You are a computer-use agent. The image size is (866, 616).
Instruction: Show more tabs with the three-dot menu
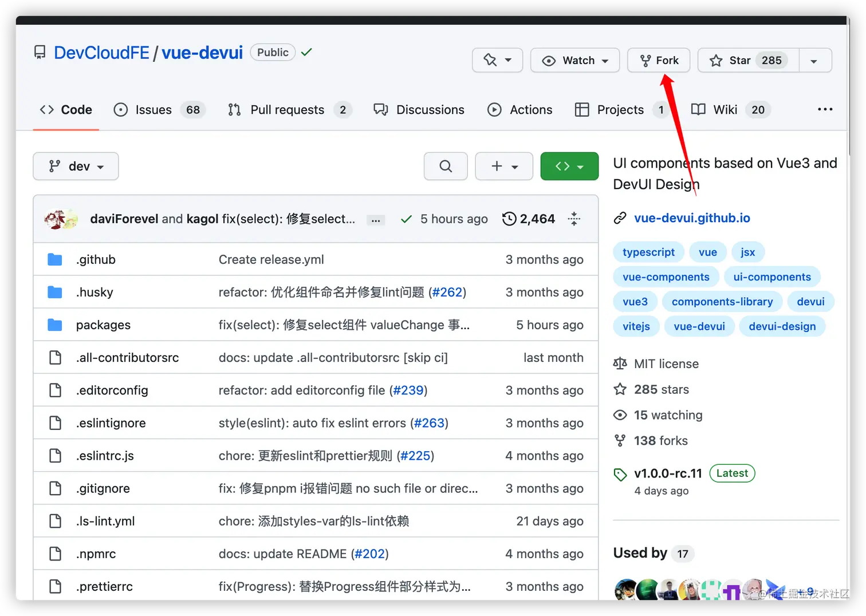[x=825, y=109]
